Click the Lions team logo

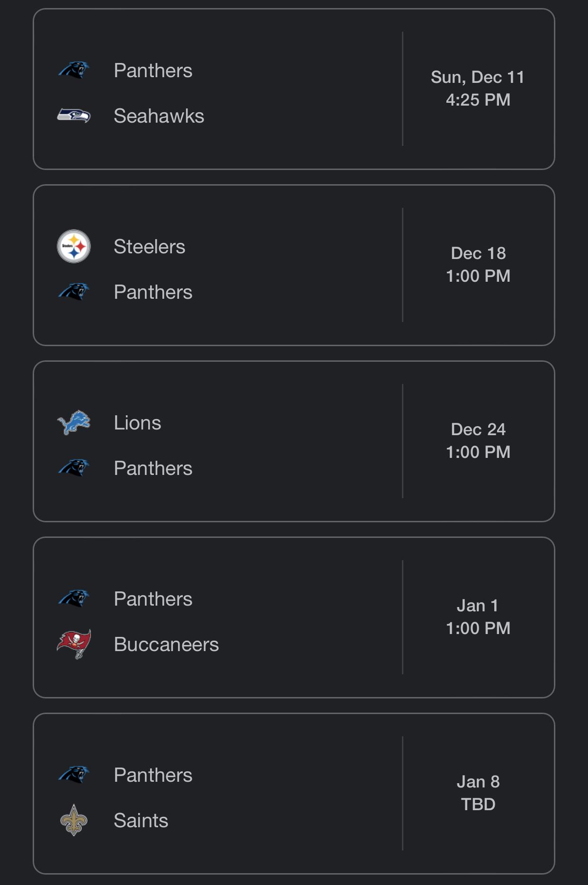click(x=74, y=422)
